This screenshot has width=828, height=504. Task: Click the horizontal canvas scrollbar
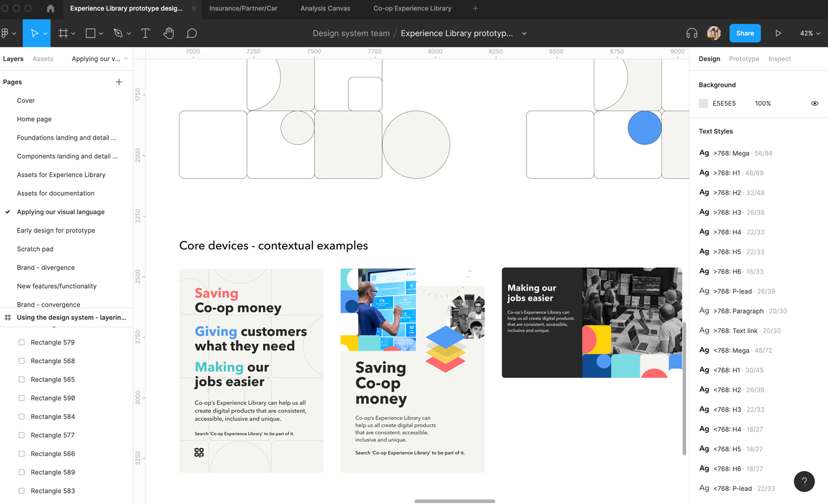coord(455,501)
